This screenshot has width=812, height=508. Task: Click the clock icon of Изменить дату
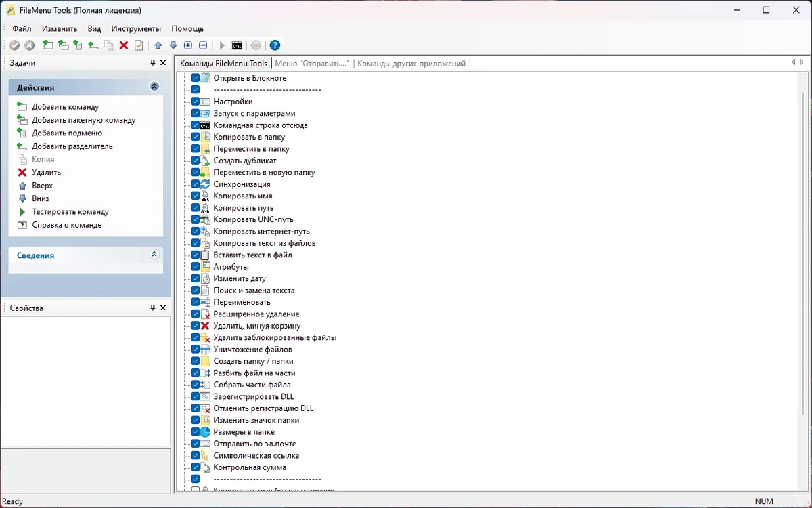[x=206, y=278]
